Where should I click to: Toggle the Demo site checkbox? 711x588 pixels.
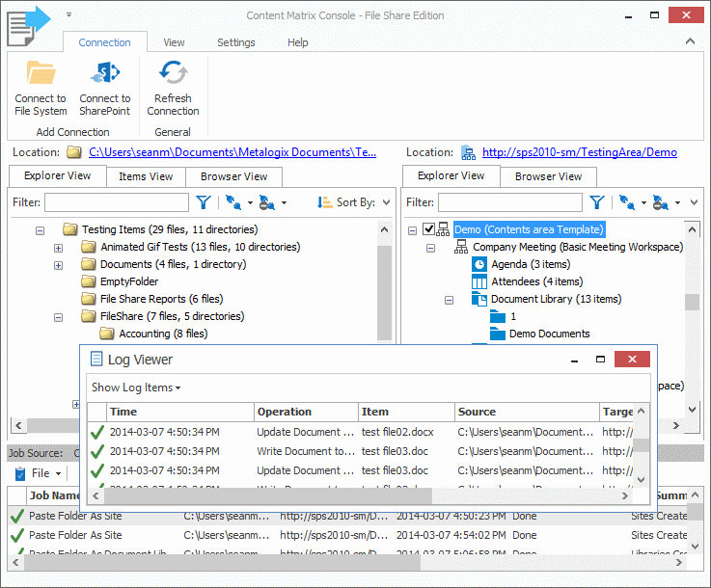428,229
